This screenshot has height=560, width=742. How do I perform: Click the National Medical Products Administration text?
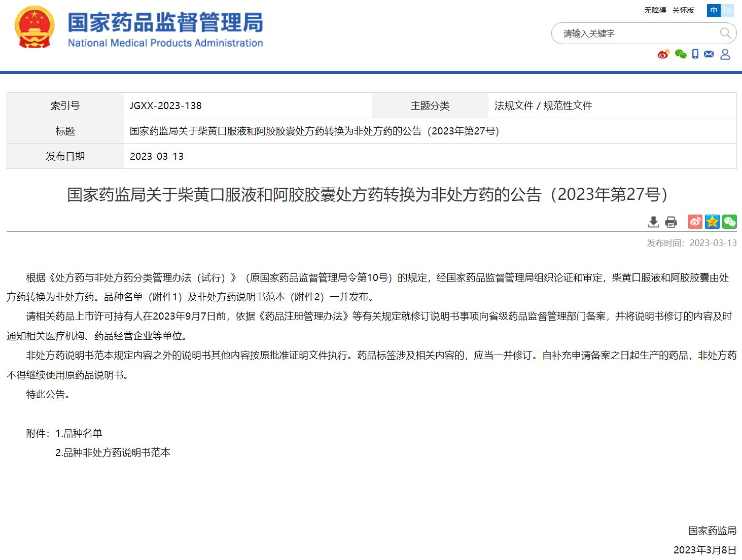(165, 43)
